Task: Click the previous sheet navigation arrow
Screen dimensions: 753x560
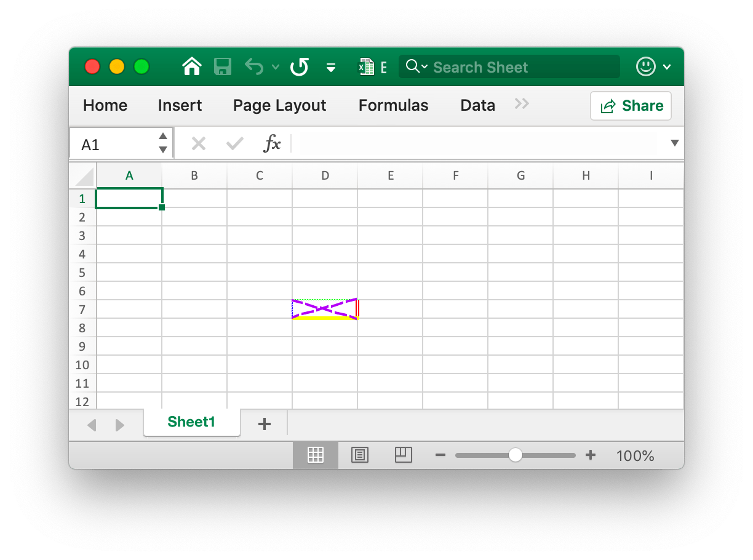Action: click(x=92, y=425)
